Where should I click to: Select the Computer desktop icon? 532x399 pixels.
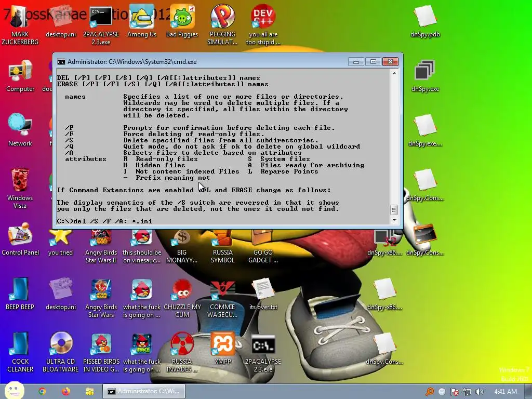click(x=20, y=76)
